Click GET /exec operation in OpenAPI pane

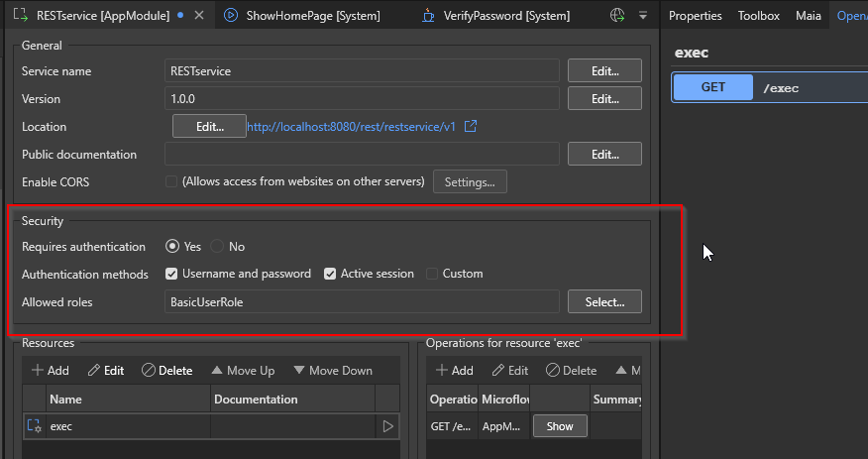770,87
